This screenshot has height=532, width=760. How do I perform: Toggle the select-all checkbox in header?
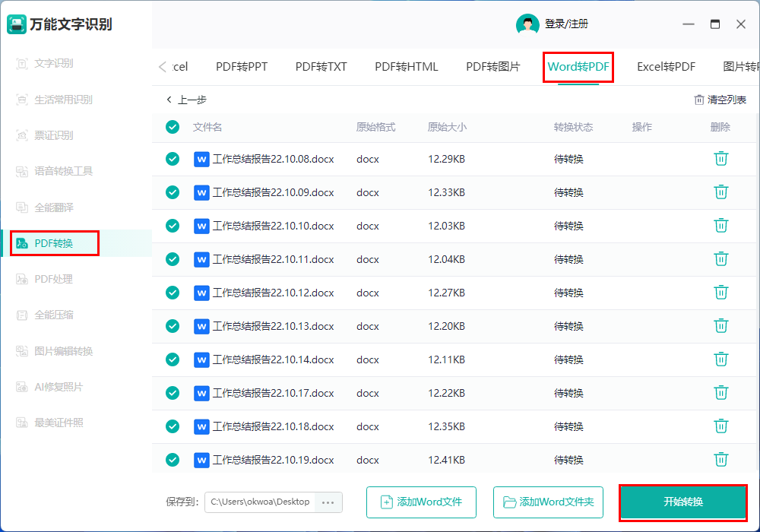coord(173,127)
